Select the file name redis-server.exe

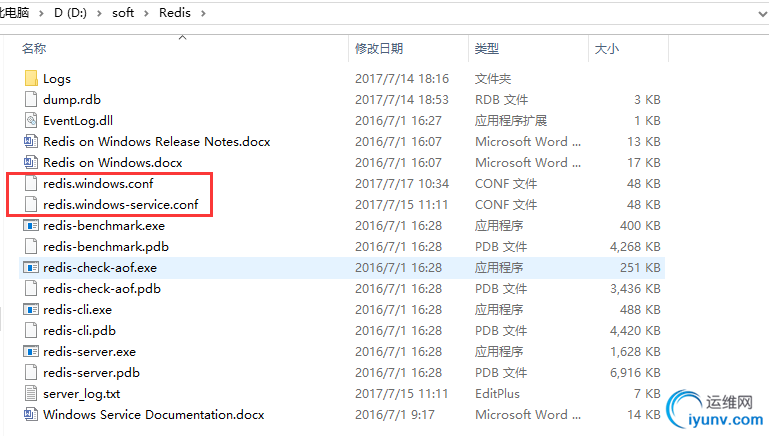coord(89,352)
